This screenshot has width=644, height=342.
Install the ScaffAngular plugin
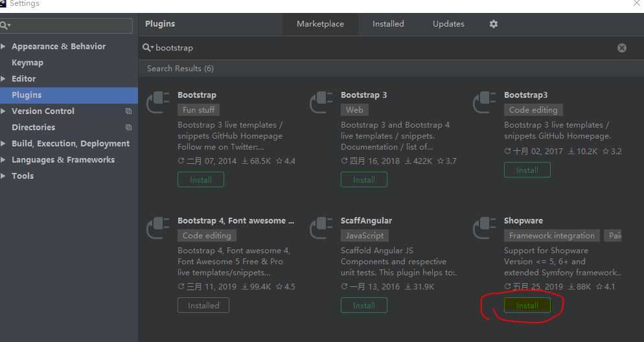(x=364, y=306)
